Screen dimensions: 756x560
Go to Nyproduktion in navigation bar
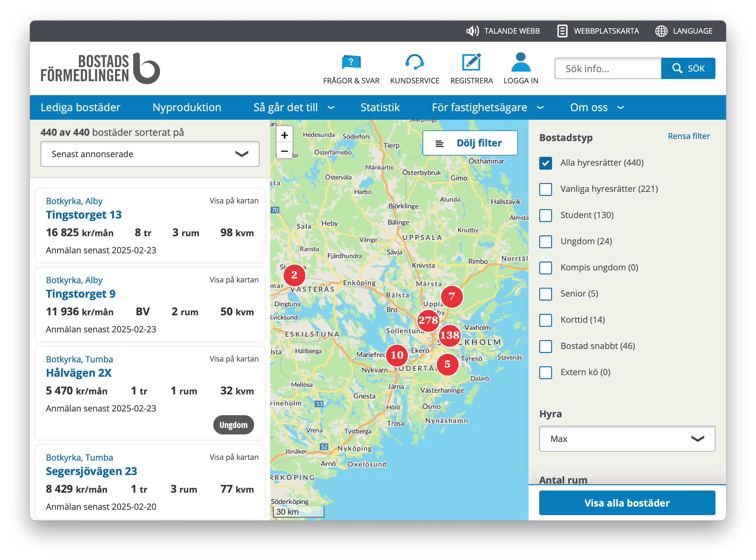point(187,107)
